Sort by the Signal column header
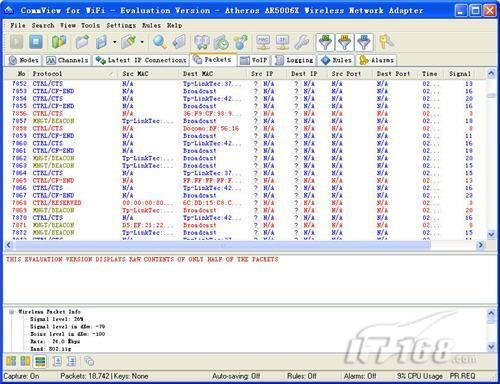This screenshot has width=500, height=384. 460,74
